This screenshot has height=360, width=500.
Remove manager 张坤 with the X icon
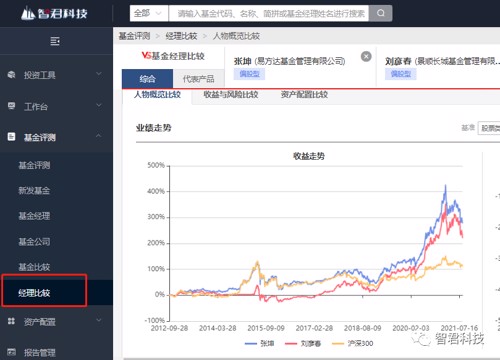(366, 56)
